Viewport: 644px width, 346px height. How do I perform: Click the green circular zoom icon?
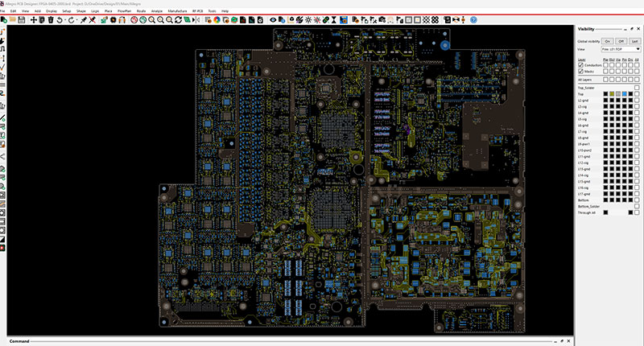[143, 19]
